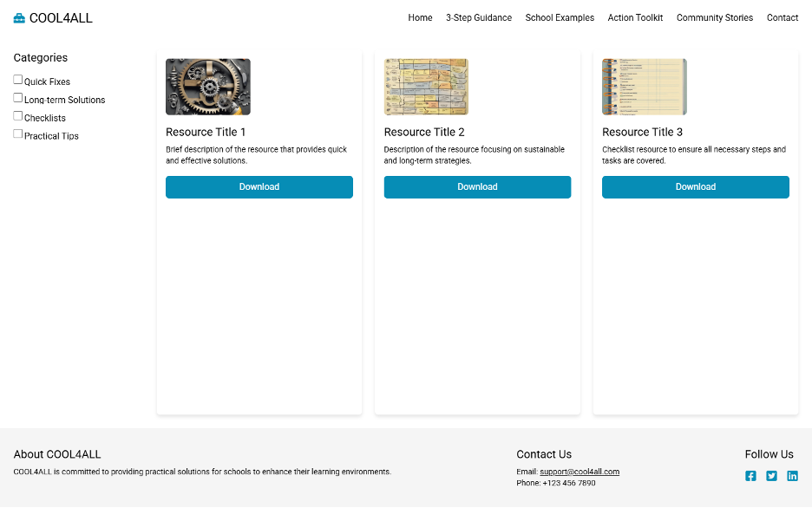Toggle the Checklists category checkbox
This screenshot has height=508, width=812.
pyautogui.click(x=18, y=116)
